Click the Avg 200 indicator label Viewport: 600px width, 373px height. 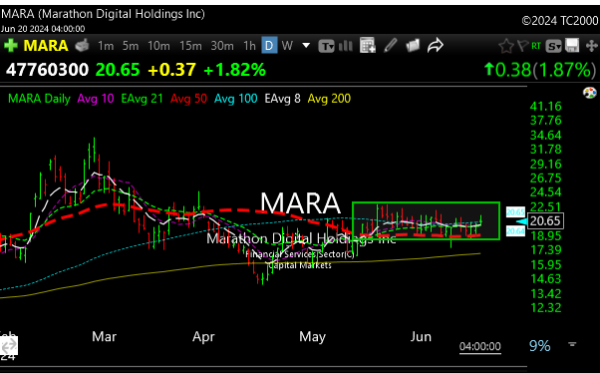tap(329, 99)
